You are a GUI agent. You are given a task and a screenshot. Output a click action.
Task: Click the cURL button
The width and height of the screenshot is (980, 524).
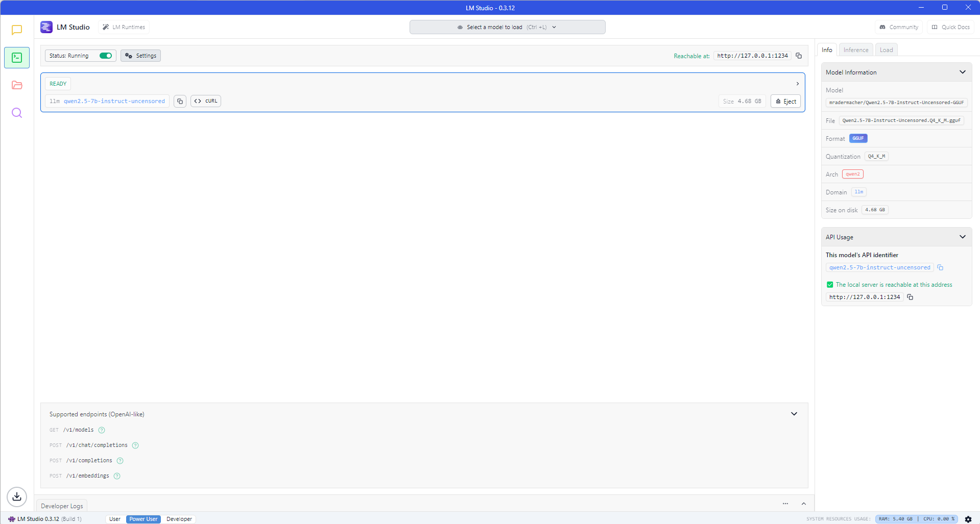click(206, 101)
